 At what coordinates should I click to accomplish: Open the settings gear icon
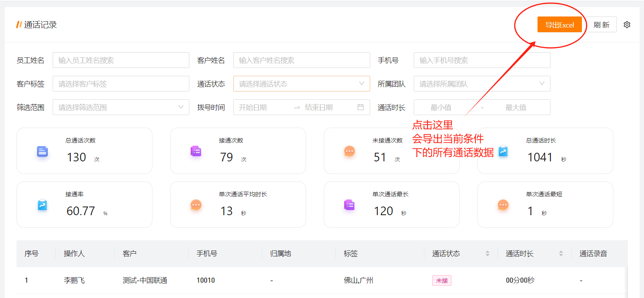coord(627,25)
